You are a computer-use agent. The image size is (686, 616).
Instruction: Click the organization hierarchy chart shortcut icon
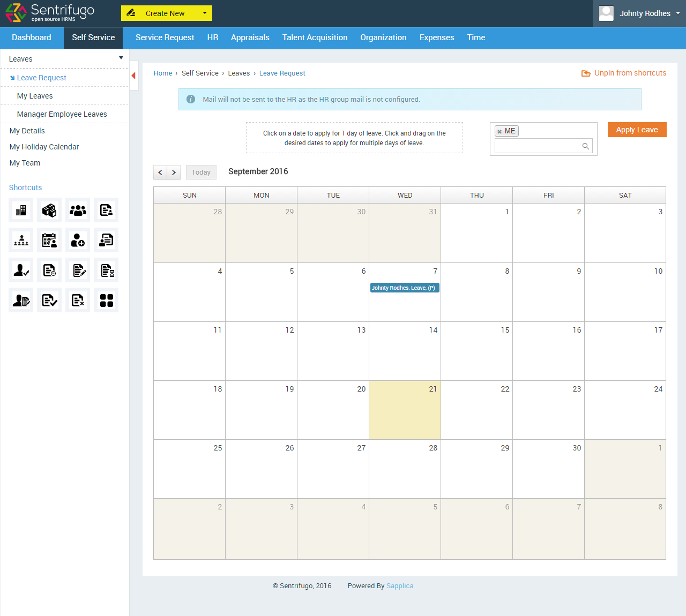(x=20, y=240)
